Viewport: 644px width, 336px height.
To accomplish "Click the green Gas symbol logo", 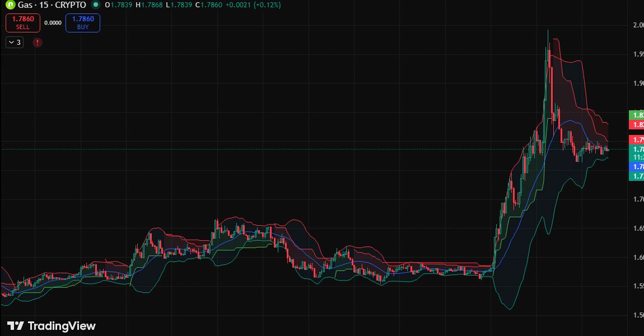I will point(10,5).
